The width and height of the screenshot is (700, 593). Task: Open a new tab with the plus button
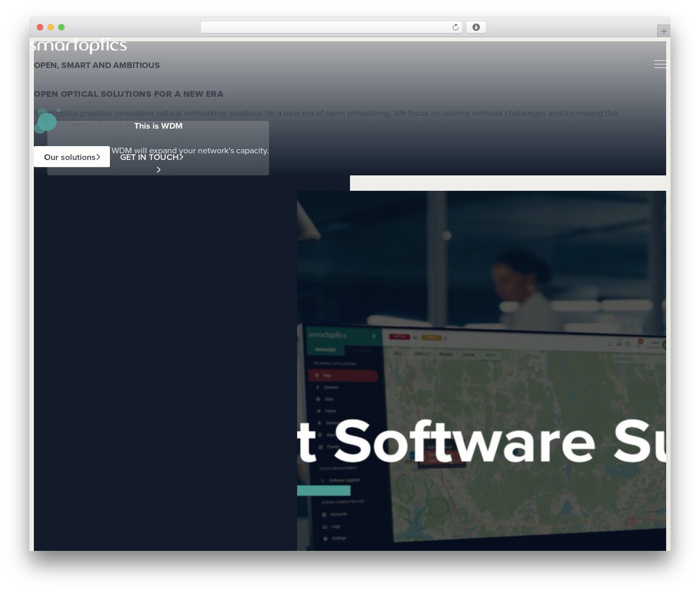663,31
